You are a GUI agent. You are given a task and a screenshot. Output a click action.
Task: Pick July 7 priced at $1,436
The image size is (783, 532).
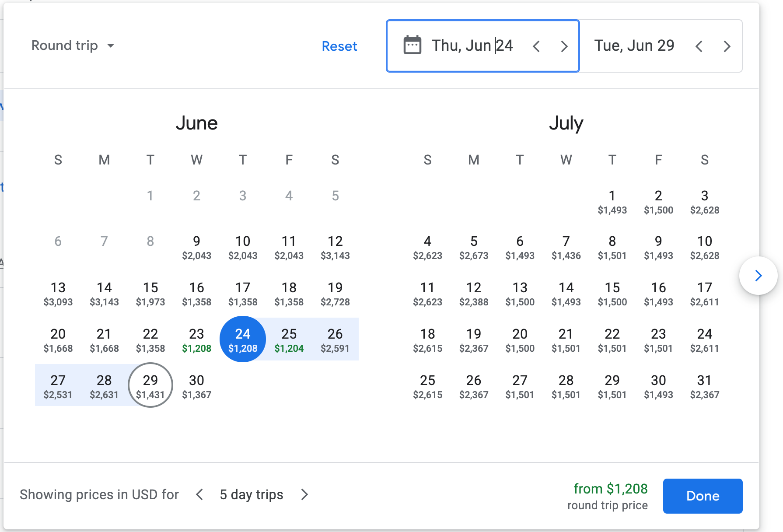566,247
